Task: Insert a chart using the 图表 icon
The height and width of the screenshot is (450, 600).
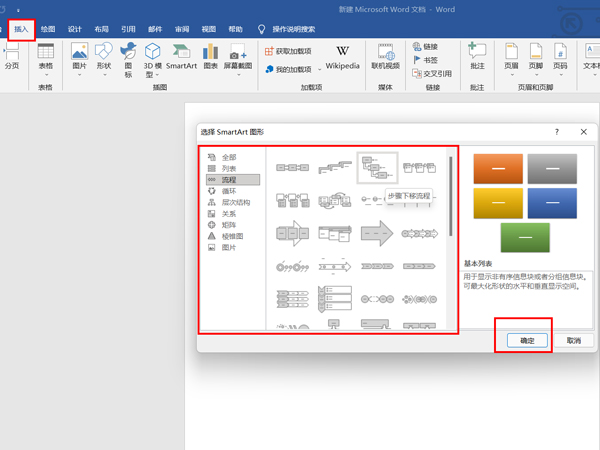Action: (210, 56)
